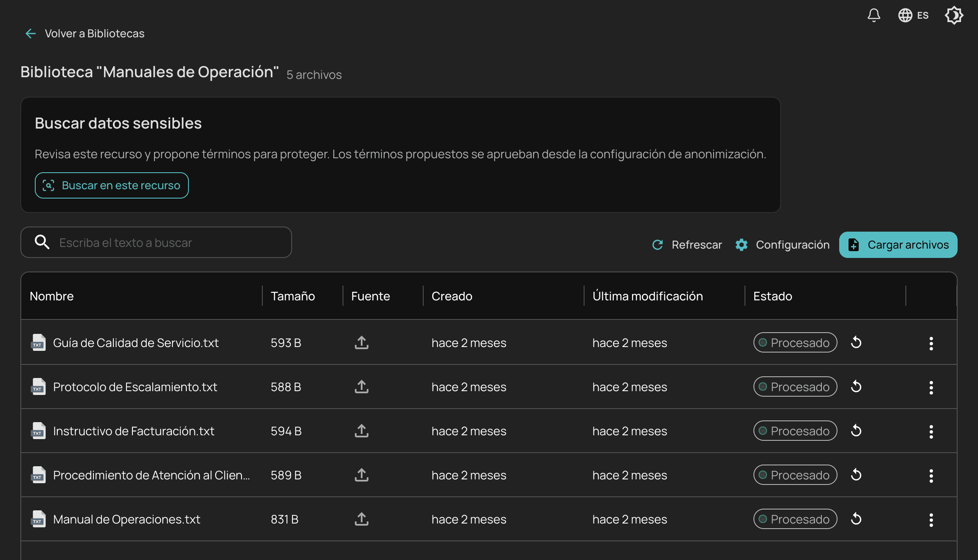Click Procesado status of Manual de Operaciones row
This screenshot has width=978, height=560.
tap(795, 519)
